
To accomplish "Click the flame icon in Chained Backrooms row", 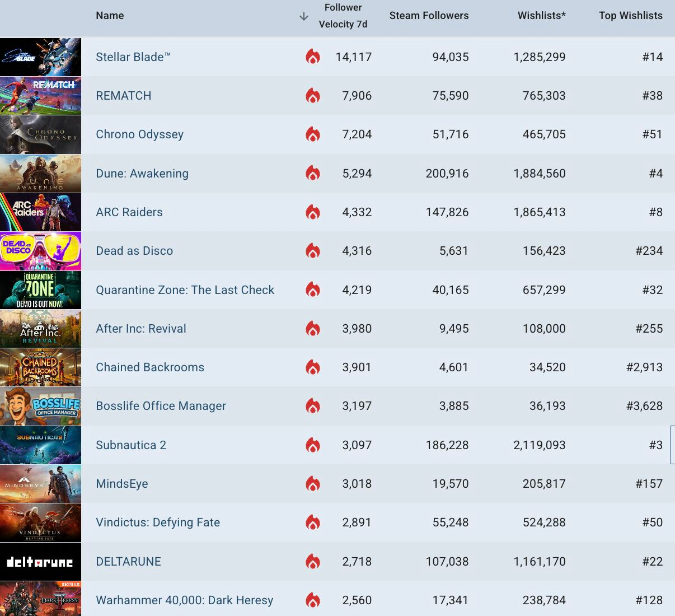I will (313, 367).
